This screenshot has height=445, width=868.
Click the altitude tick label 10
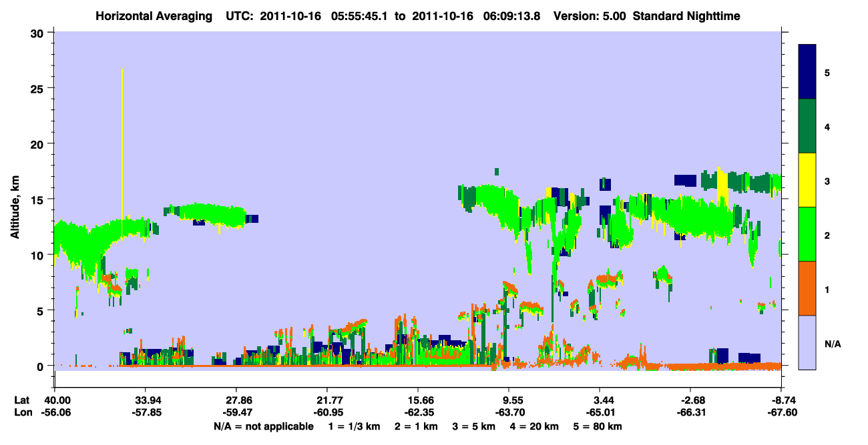coord(39,255)
